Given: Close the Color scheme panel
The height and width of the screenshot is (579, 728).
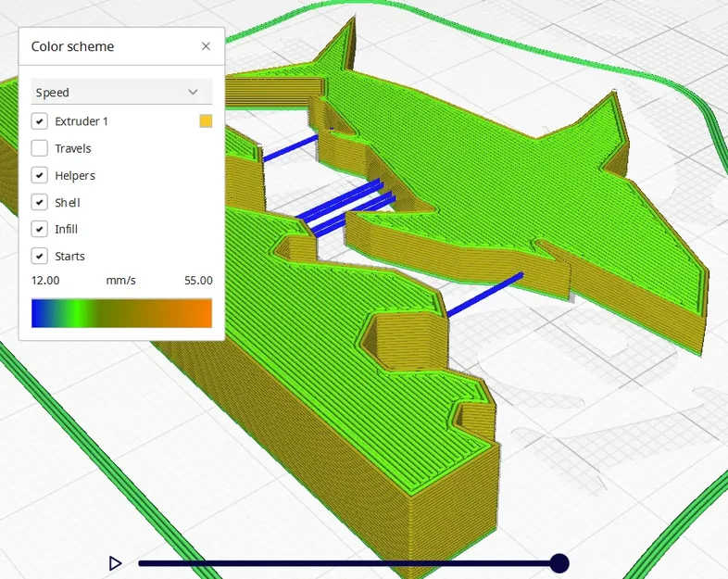Looking at the screenshot, I should pos(206,46).
